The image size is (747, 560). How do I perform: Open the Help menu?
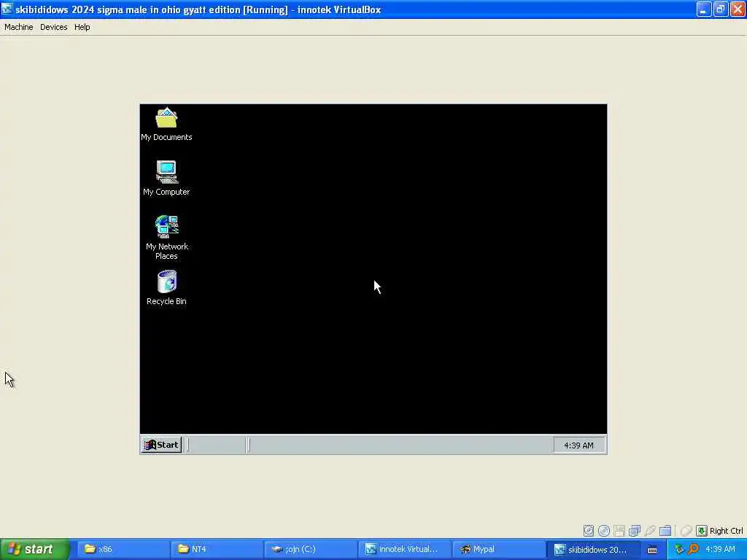point(82,27)
